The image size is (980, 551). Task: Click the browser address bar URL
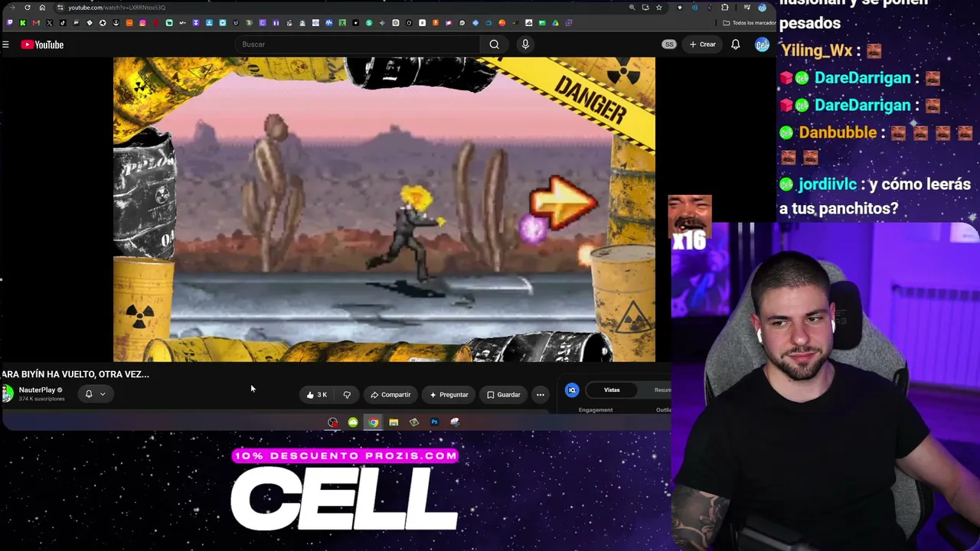coord(116,8)
